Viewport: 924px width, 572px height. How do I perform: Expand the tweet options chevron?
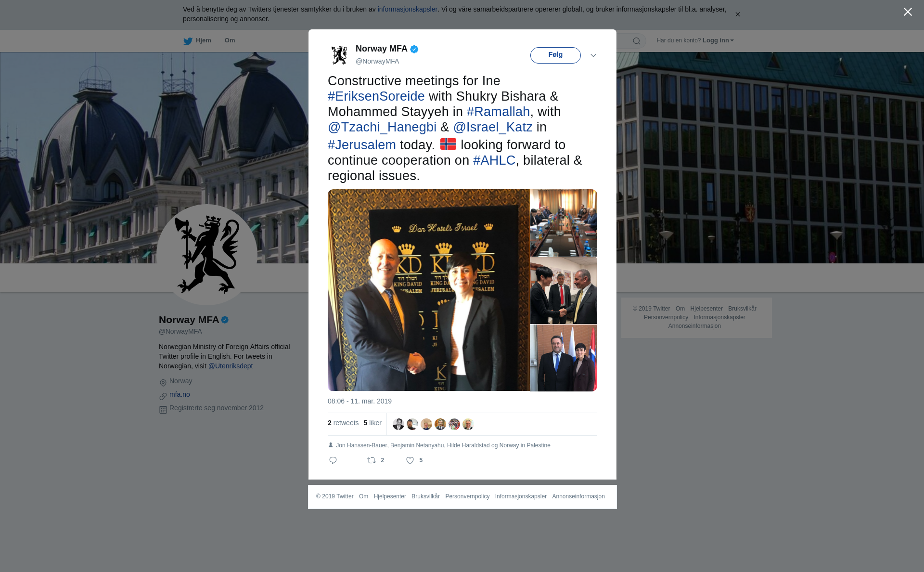[593, 55]
